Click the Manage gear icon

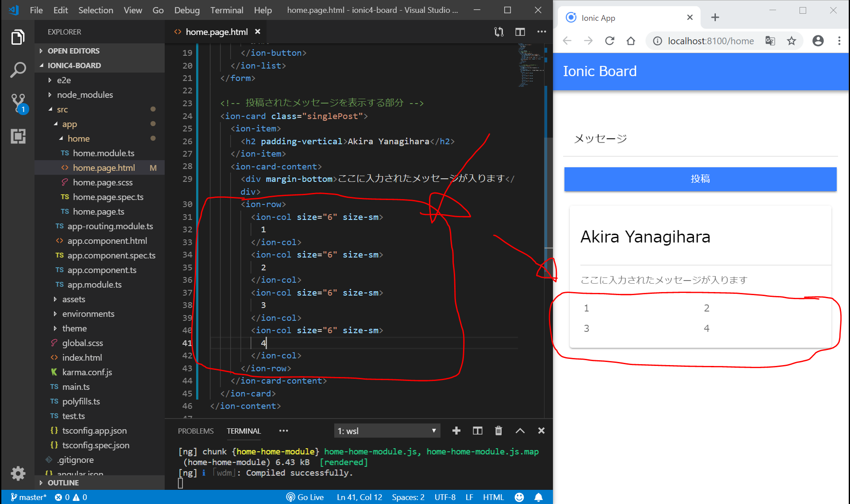18,473
